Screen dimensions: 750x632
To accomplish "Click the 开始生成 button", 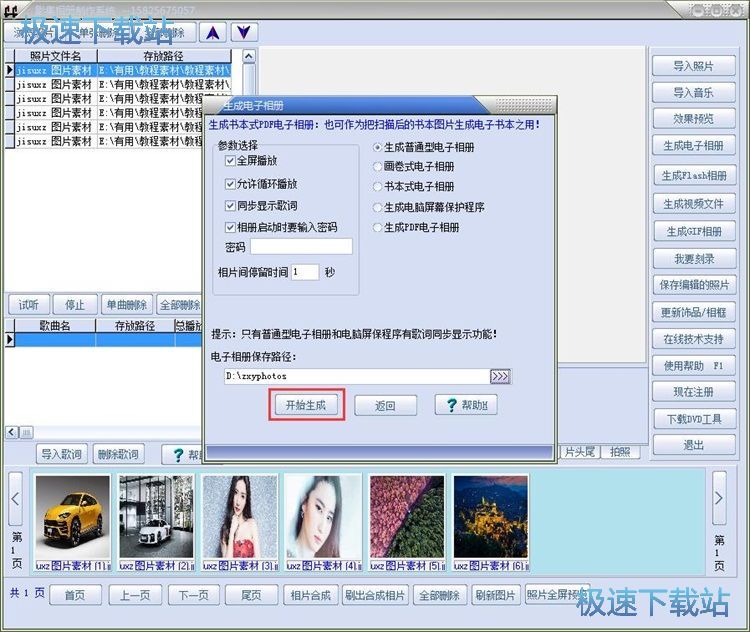I will coord(307,405).
